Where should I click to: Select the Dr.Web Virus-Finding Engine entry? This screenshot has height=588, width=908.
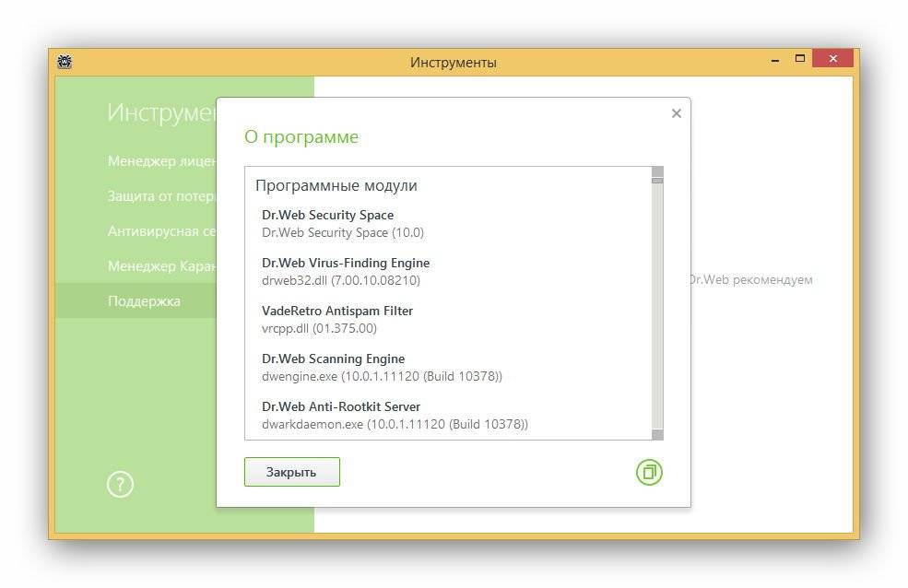pos(346,263)
